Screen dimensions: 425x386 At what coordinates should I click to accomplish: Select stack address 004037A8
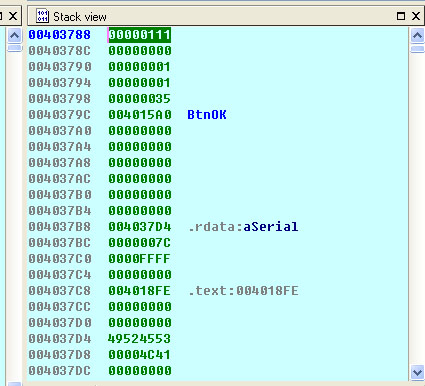coord(59,163)
